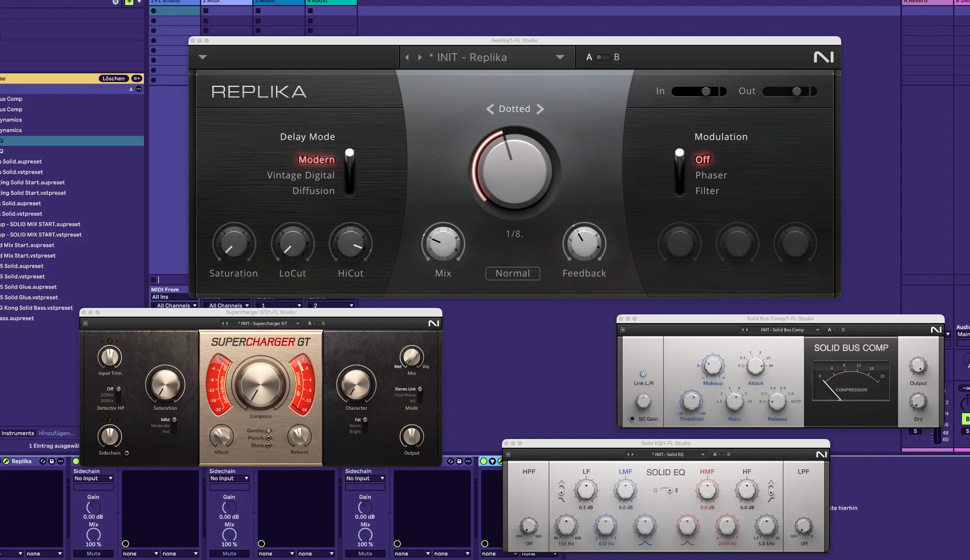Open Supercharger GT preset dropdown
This screenshot has width=970, height=560.
[298, 324]
